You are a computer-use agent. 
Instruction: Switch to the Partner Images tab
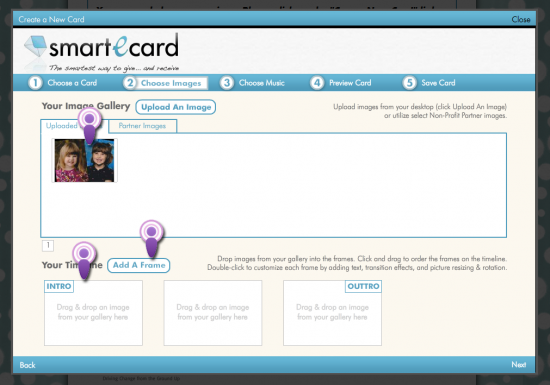(x=142, y=126)
